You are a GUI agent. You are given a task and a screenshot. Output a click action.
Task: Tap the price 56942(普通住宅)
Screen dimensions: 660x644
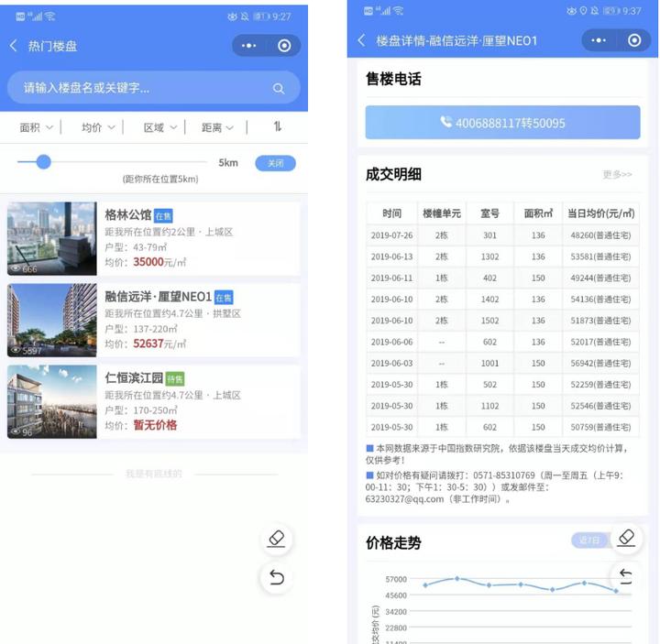600,363
